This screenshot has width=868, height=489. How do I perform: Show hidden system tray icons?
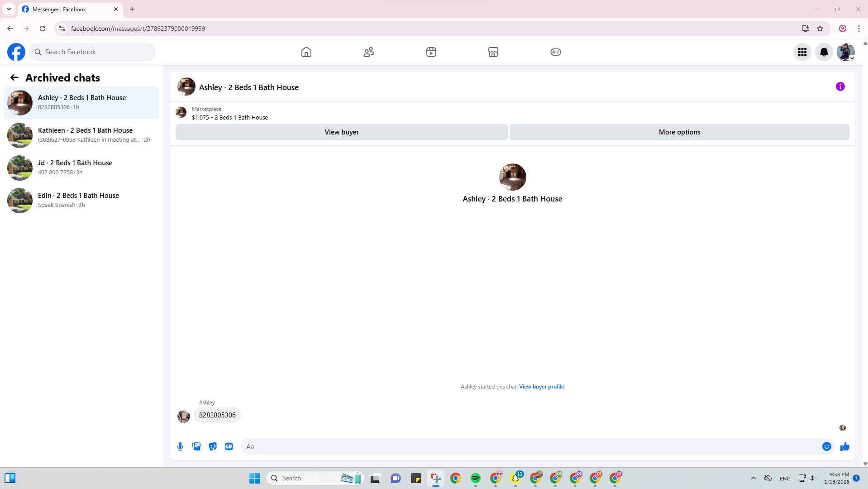pos(754,478)
